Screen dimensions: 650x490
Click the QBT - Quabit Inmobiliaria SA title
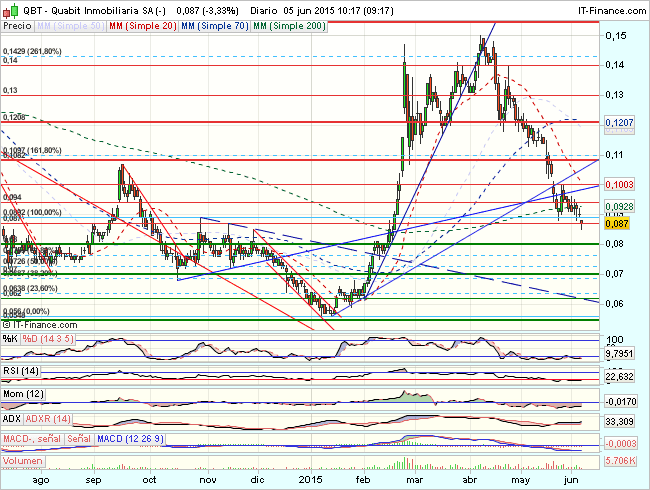pos(94,10)
